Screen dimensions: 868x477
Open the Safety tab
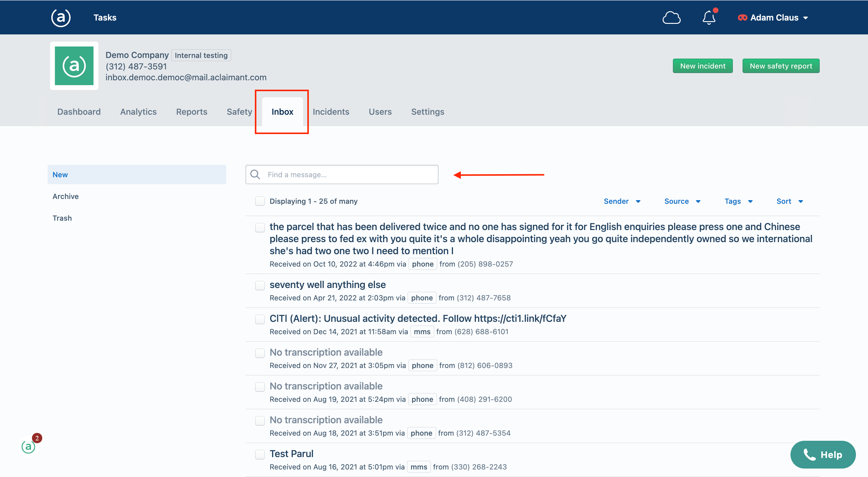239,112
